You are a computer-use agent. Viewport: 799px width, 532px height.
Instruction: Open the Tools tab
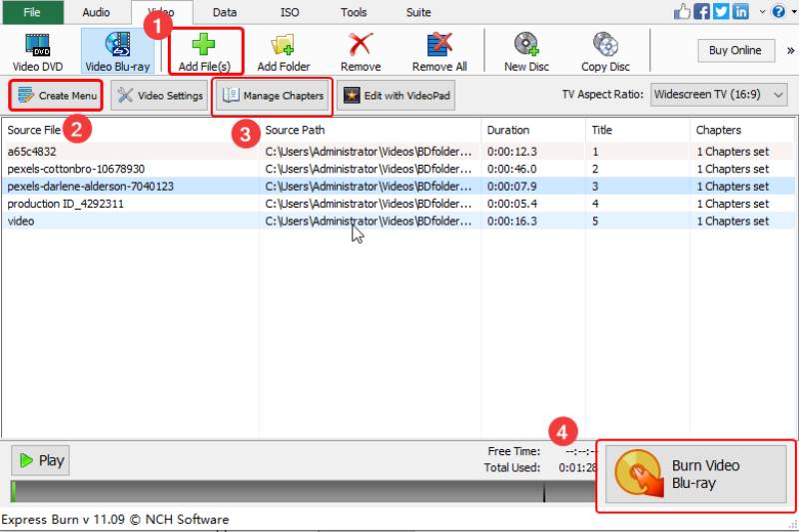[x=354, y=12]
